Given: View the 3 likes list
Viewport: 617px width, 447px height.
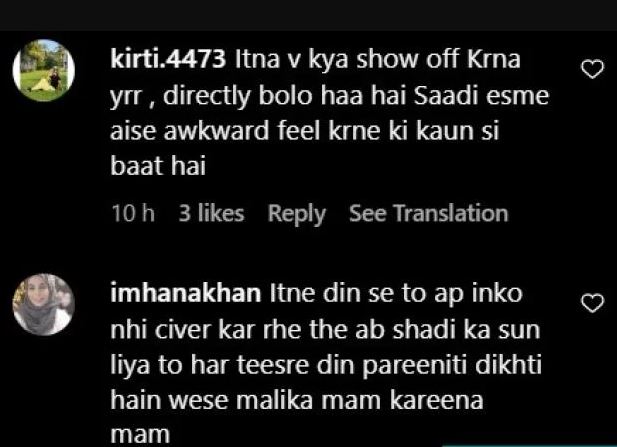Looking at the screenshot, I should pyautogui.click(x=211, y=214).
